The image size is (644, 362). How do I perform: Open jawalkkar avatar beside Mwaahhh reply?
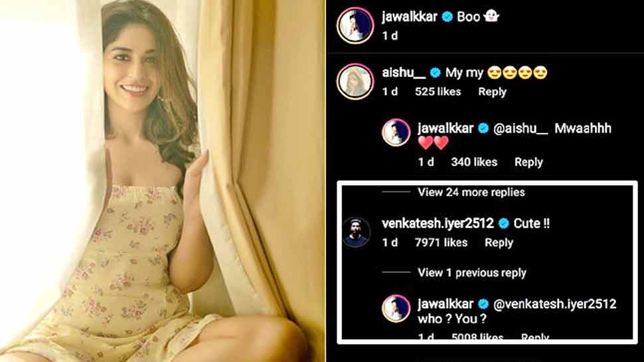coord(396,132)
